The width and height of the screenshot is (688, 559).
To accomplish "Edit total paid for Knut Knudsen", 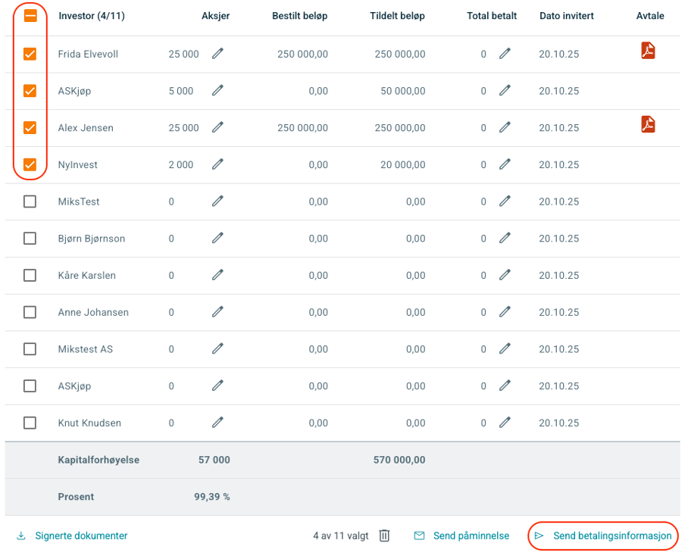I will point(505,423).
